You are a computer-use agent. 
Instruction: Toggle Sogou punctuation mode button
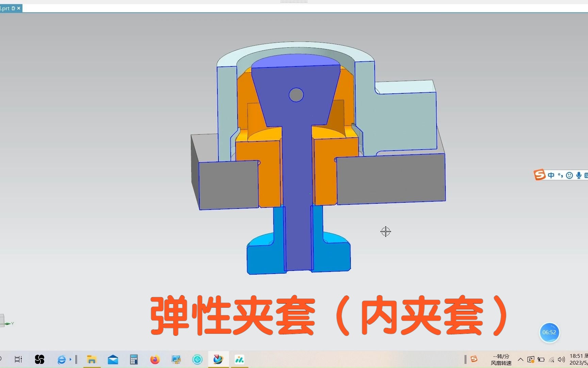click(560, 175)
